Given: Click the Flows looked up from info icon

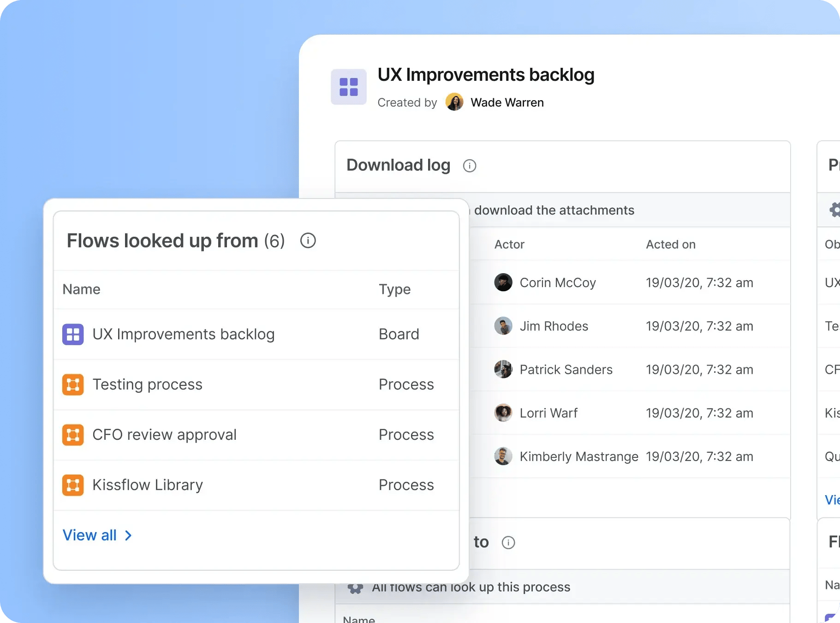Looking at the screenshot, I should 308,240.
